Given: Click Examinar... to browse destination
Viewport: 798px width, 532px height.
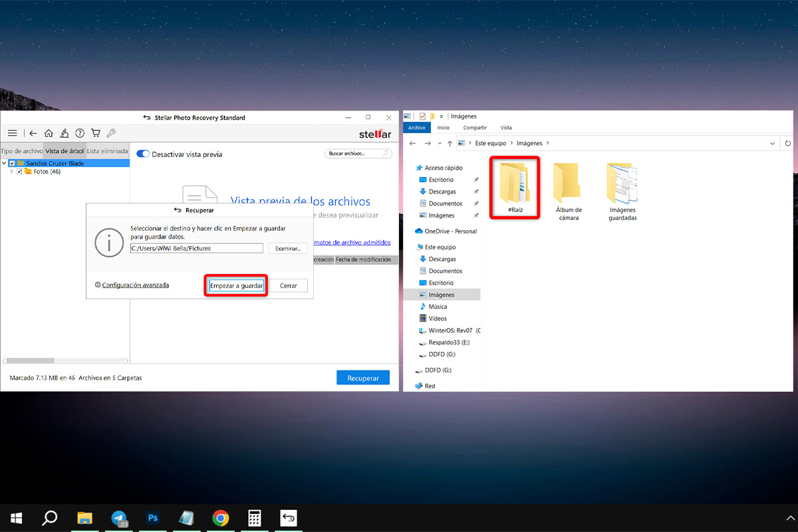Looking at the screenshot, I should [x=288, y=248].
